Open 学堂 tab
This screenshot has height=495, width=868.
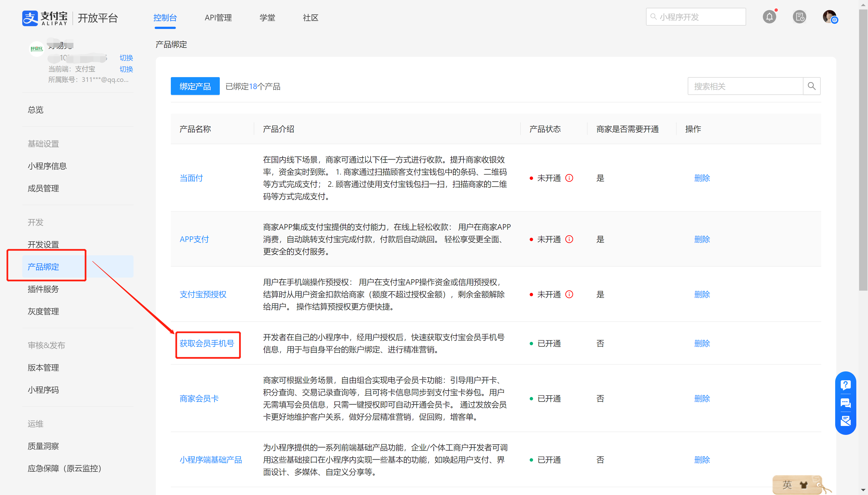click(267, 18)
